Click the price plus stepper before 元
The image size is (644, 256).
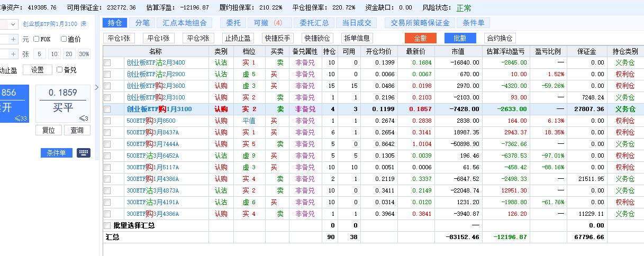tap(14, 39)
